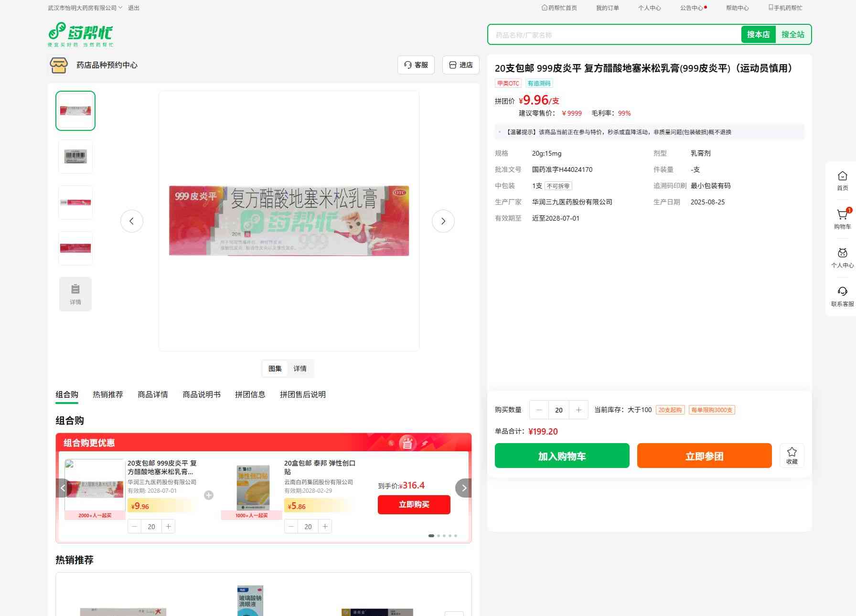Increase purchase quantity with plus button

[578, 410]
